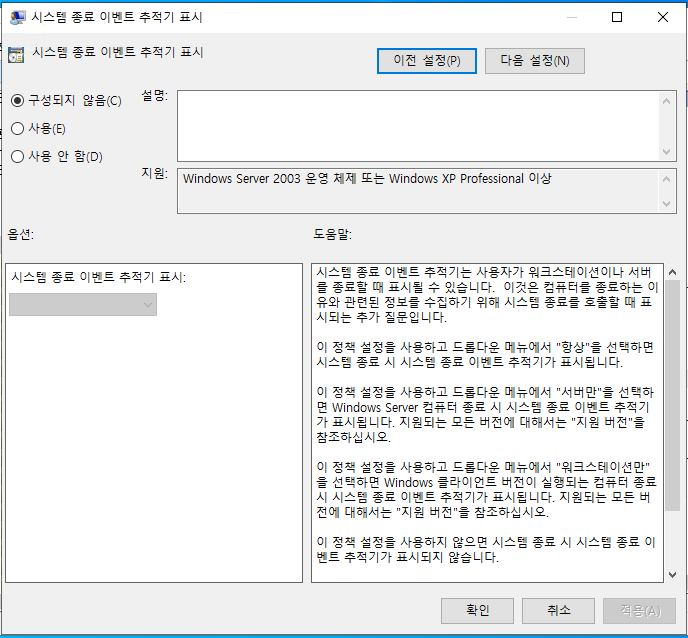
Task: Click 설명 box scroll up arrow
Action: point(666,101)
